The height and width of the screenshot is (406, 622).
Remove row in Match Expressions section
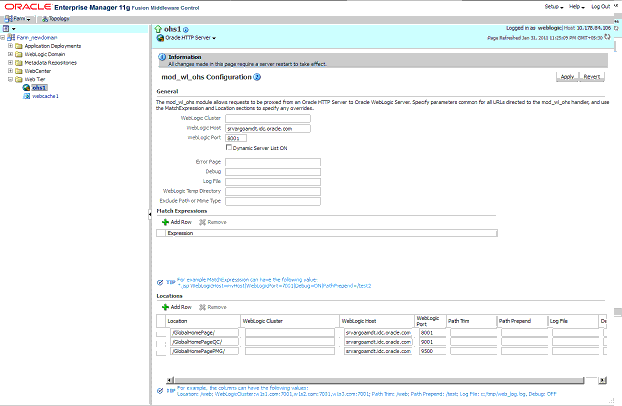coord(213,222)
